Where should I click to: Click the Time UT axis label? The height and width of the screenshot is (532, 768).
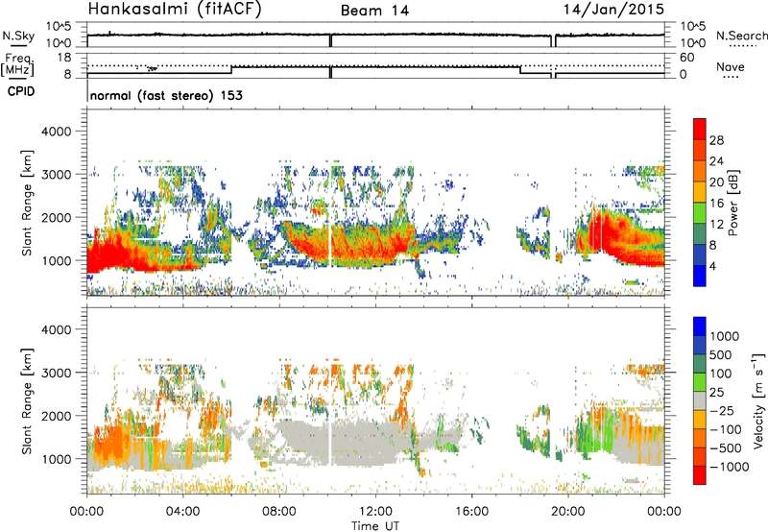pos(375,526)
